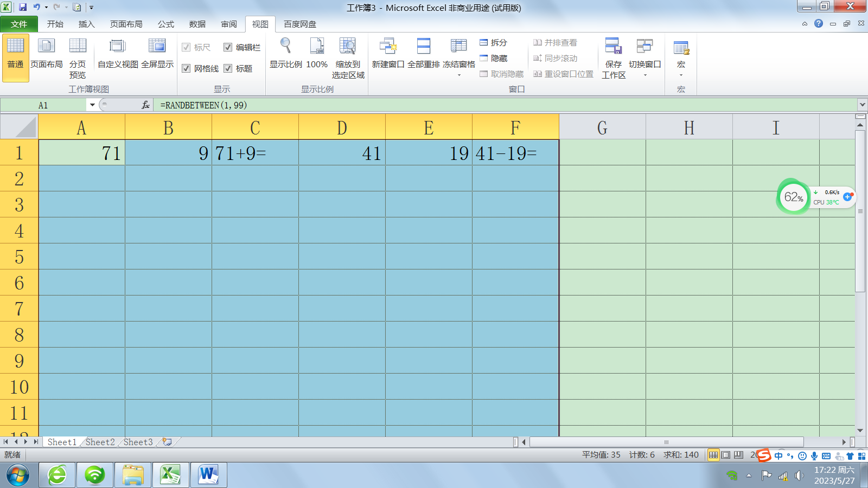Switch to Page Break Preview in status bar
Image resolution: width=868 pixels, height=488 pixels.
pos(738,455)
